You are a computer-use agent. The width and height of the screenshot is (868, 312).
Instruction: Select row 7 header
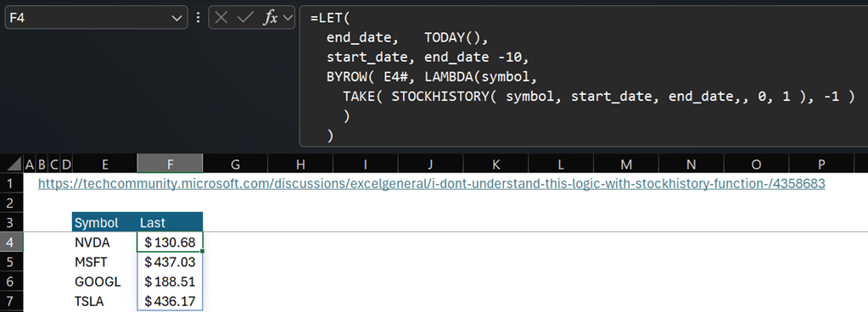[12, 302]
